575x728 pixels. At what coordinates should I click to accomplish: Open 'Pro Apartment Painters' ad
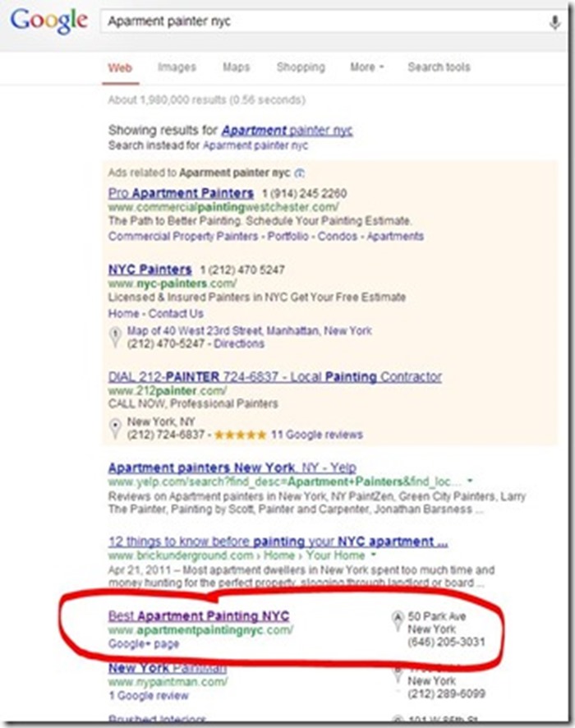click(x=181, y=193)
